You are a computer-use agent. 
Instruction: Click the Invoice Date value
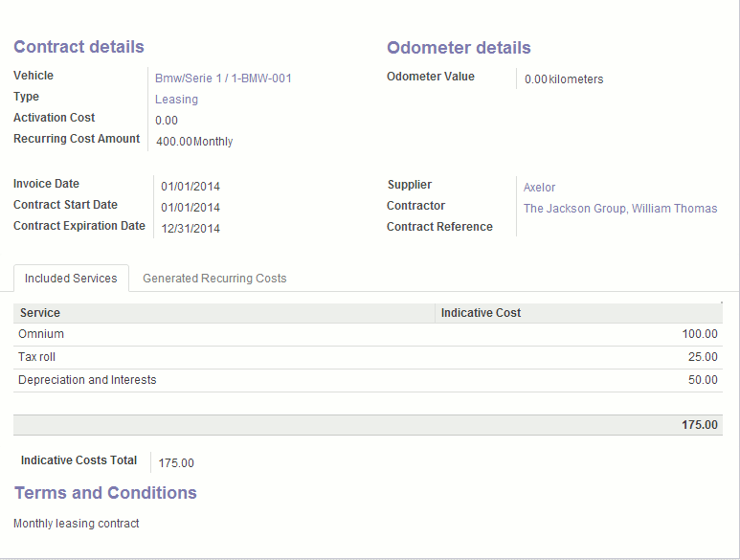[x=191, y=187]
